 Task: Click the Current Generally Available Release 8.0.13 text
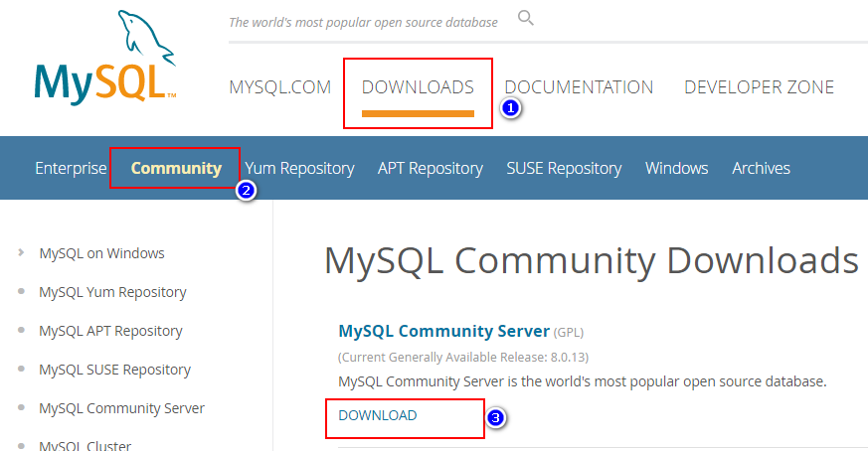[x=463, y=358]
